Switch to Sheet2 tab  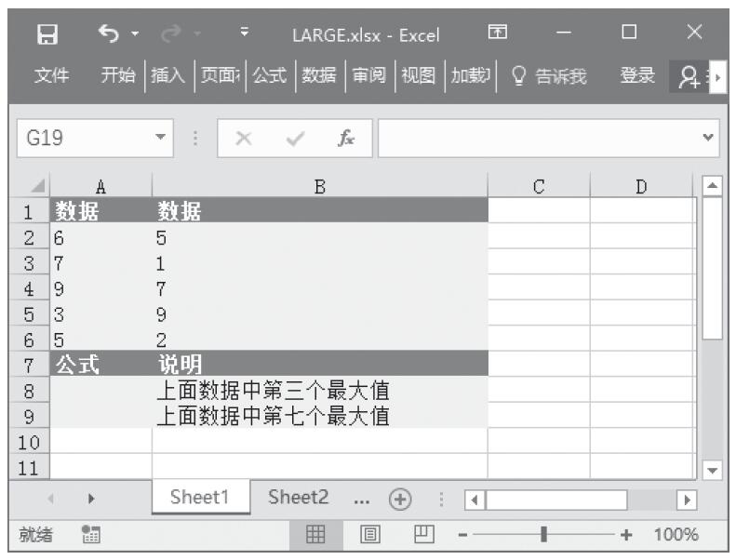click(x=298, y=498)
